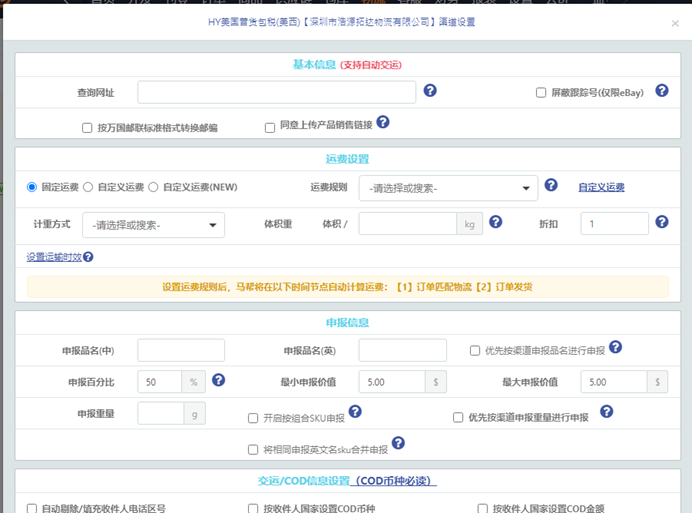Click the 申报品名(英) input field
This screenshot has width=692, height=513.
click(402, 350)
